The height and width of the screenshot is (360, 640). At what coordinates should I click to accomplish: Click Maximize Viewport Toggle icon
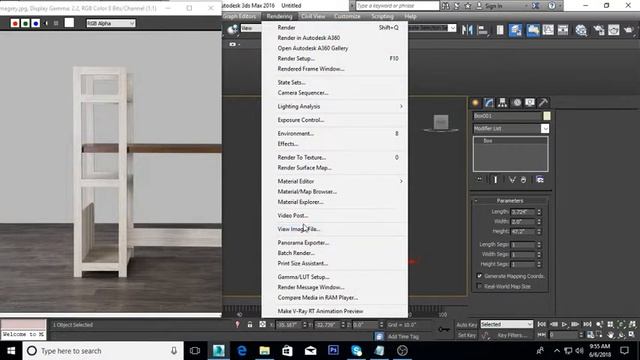point(632,335)
